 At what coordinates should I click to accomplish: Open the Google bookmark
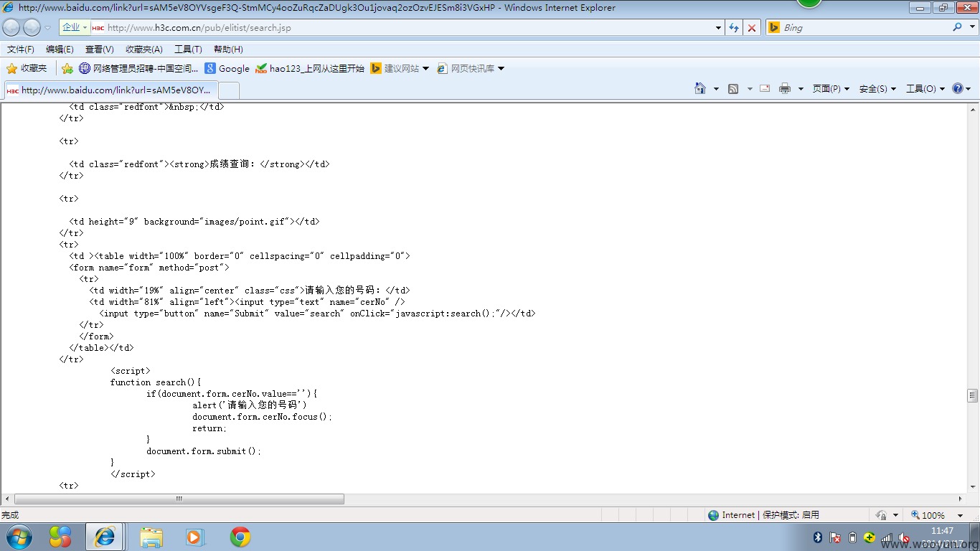point(227,68)
